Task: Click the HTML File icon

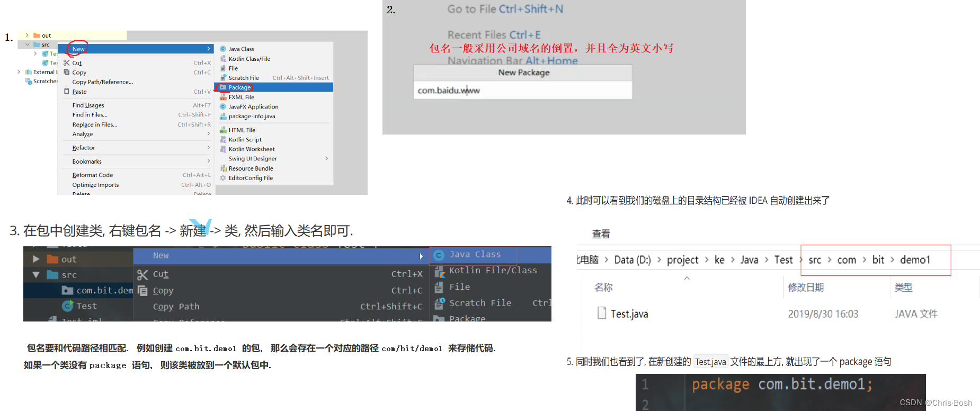Action: coord(223,130)
